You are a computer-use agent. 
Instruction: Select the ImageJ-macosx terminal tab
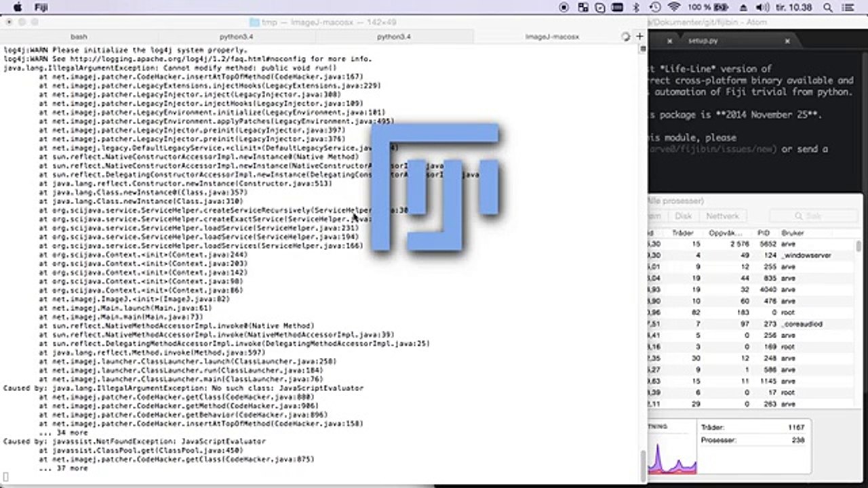pyautogui.click(x=552, y=37)
